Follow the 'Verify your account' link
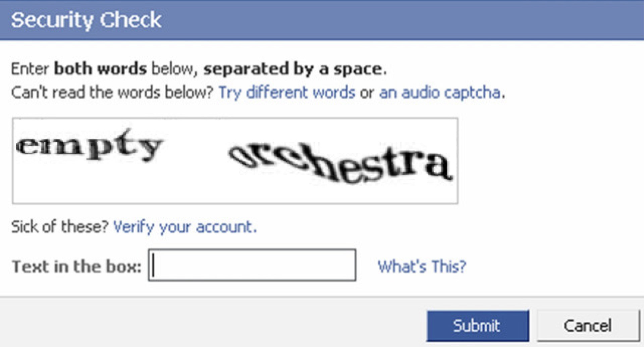 tap(185, 227)
